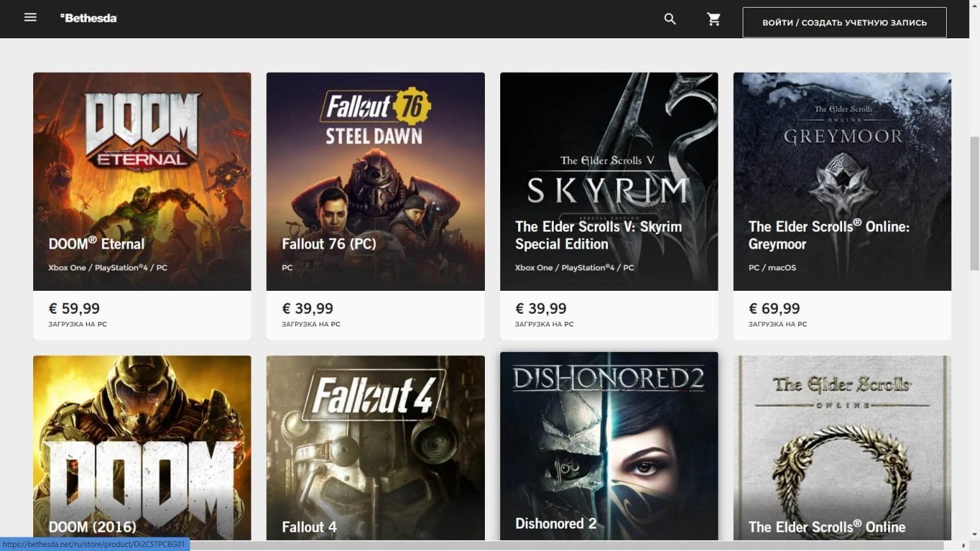Click the Bethesda logo
Image resolution: width=980 pixels, height=551 pixels.
click(x=89, y=18)
